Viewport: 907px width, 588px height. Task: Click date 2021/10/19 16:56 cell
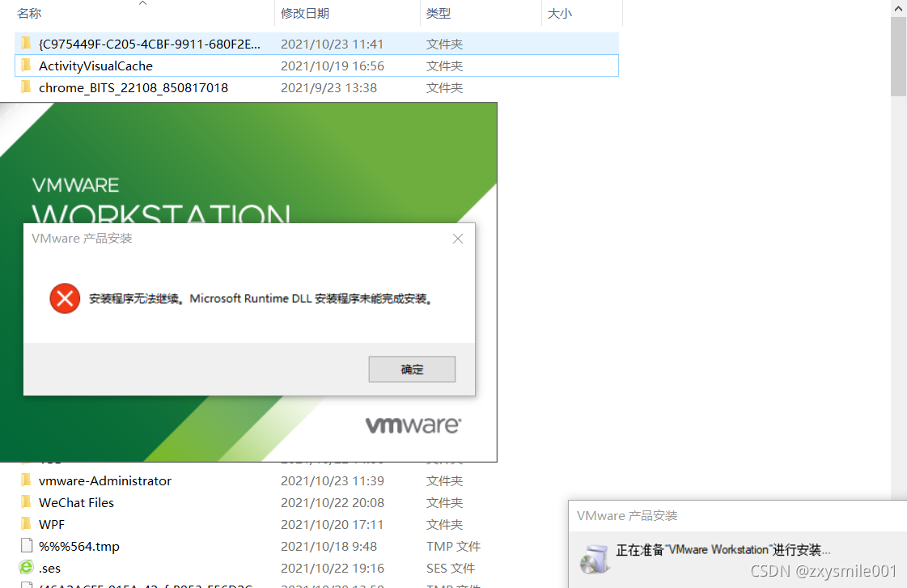click(x=332, y=66)
